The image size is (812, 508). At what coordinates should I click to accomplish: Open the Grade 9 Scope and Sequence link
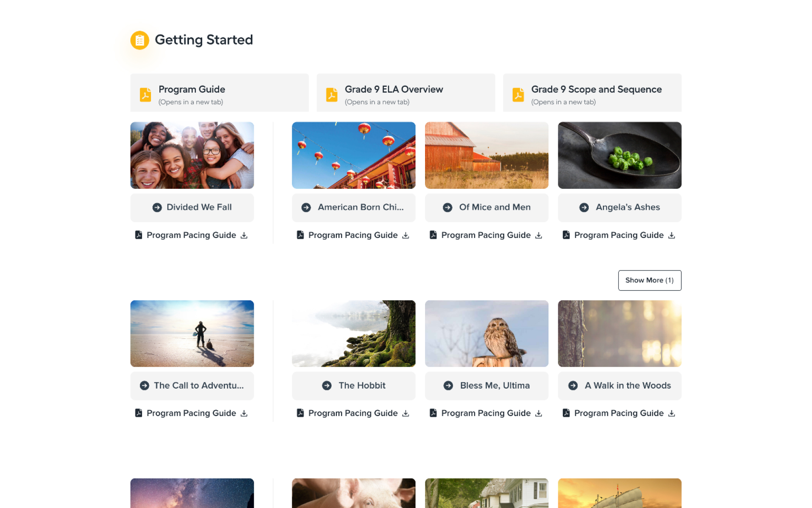point(592,93)
